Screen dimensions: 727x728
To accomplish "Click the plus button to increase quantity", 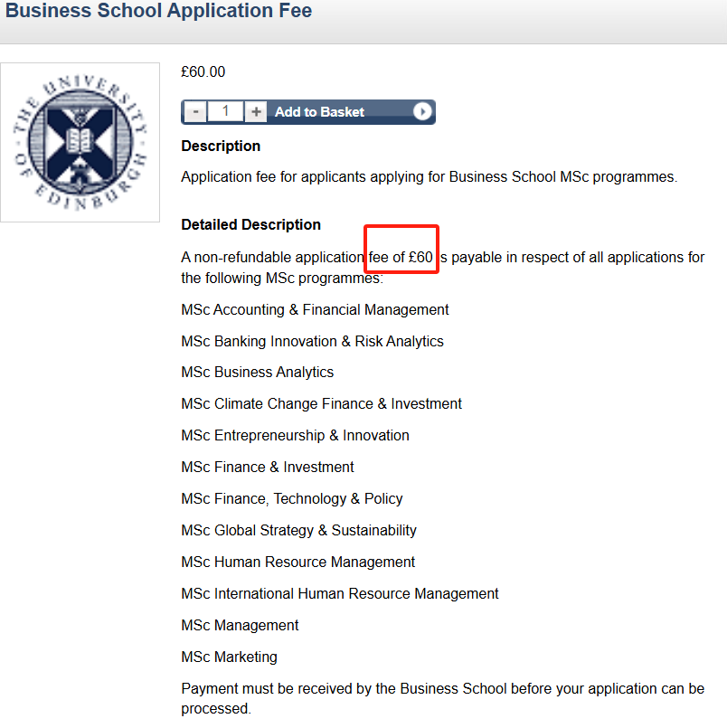I will [x=257, y=112].
